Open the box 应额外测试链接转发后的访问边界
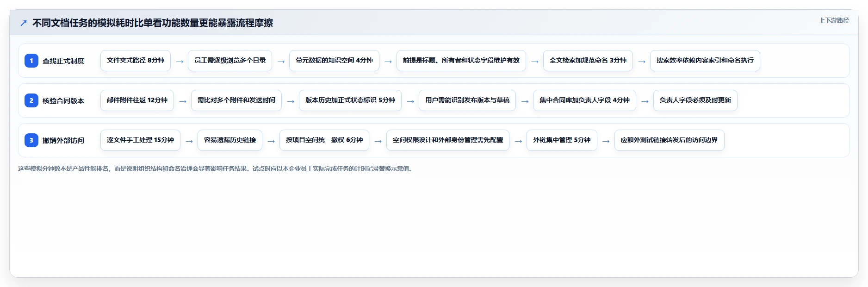The height and width of the screenshot is (287, 868). pos(670,140)
